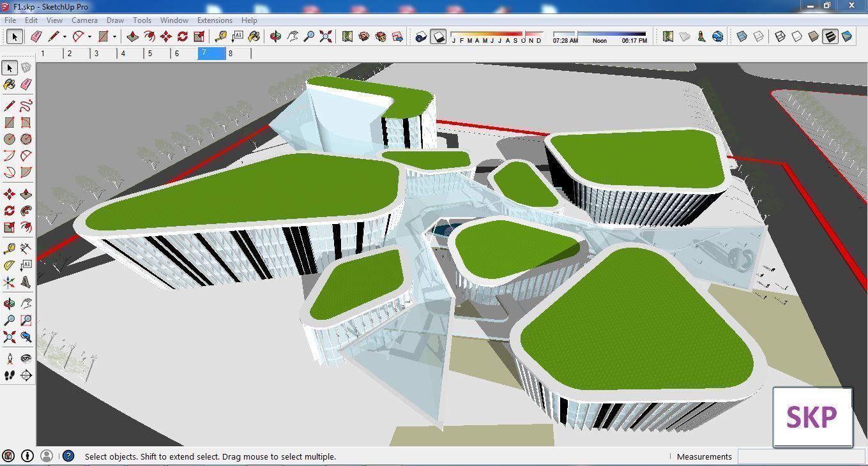This screenshot has width=868, height=466.
Task: Switch to Shaded With Textures style
Action: point(830,37)
